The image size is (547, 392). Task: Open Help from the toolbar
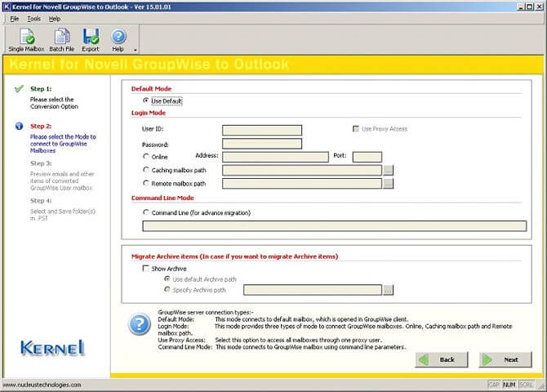tap(118, 40)
